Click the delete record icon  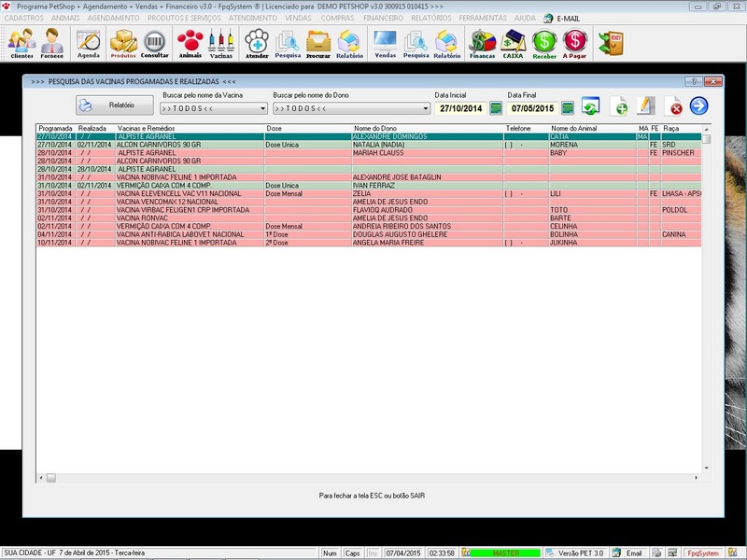[673, 105]
